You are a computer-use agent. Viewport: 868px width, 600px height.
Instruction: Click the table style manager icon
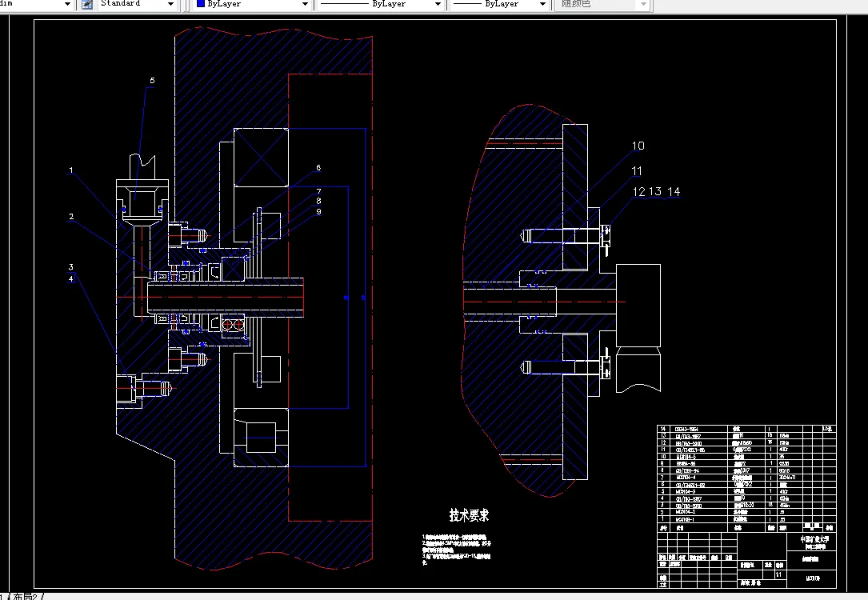click(87, 4)
